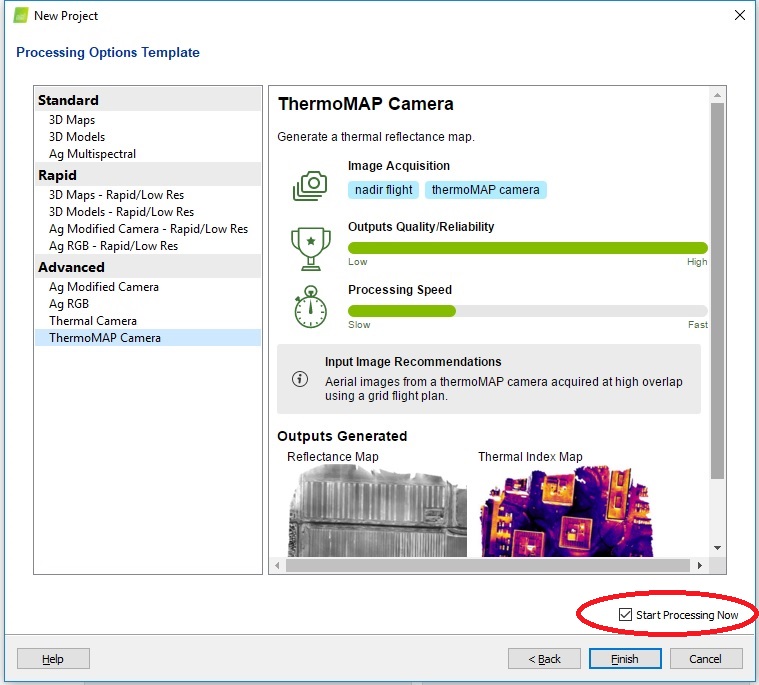Select the 3D Models template

(x=148, y=137)
